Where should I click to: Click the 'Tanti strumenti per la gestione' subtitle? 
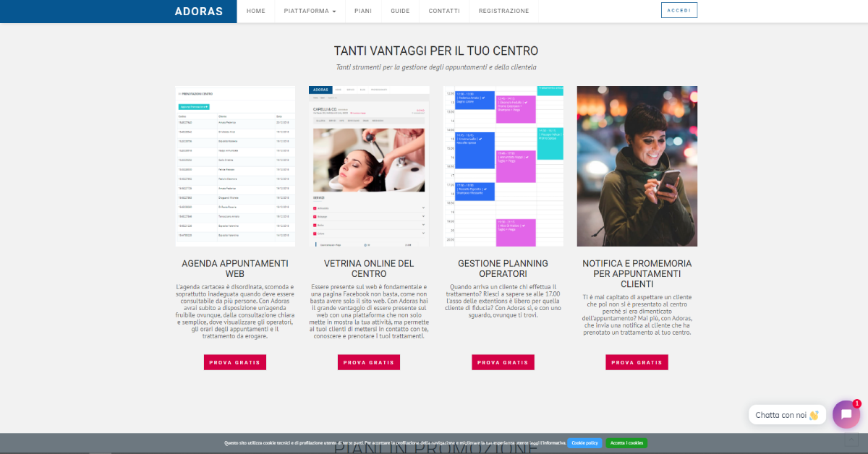(436, 67)
